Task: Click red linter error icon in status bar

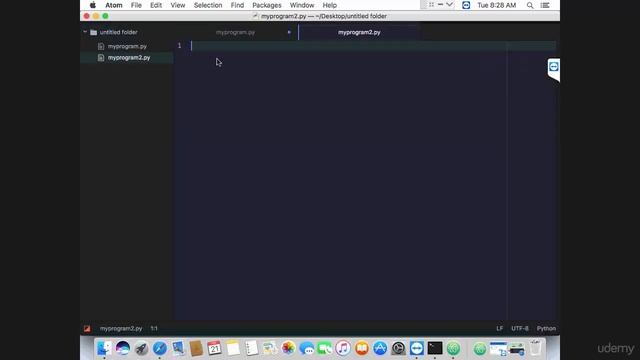Action: (x=87, y=328)
